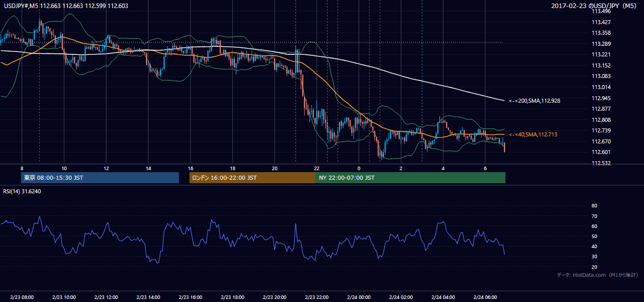The height and width of the screenshot is (302, 644).
Task: Click the 2/23 22:00 date label
Action: (316, 297)
